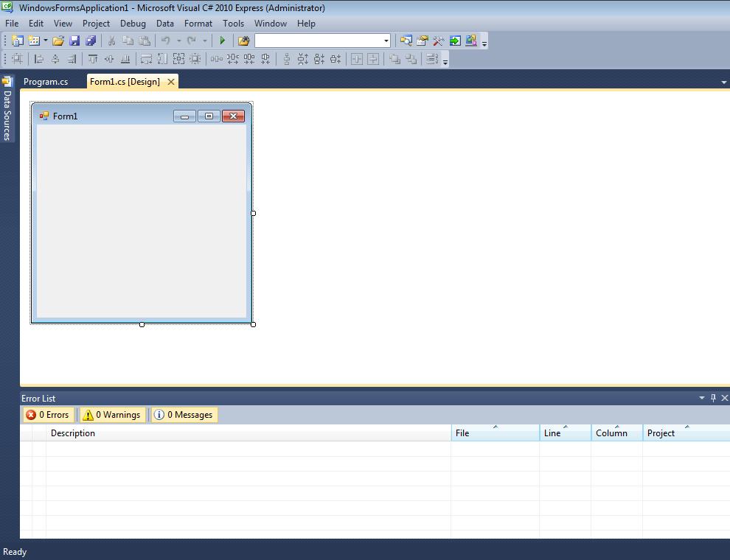Click the Make Same Width icon
Viewport: 730px width, 560px height.
(146, 59)
